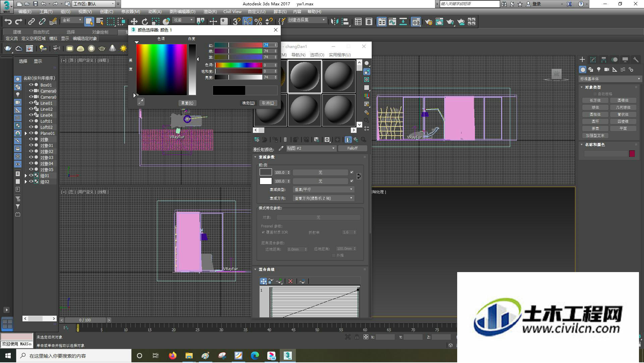Click the Redo arrow in main toolbar
Image resolution: width=644 pixels, height=363 pixels.
coord(19,22)
